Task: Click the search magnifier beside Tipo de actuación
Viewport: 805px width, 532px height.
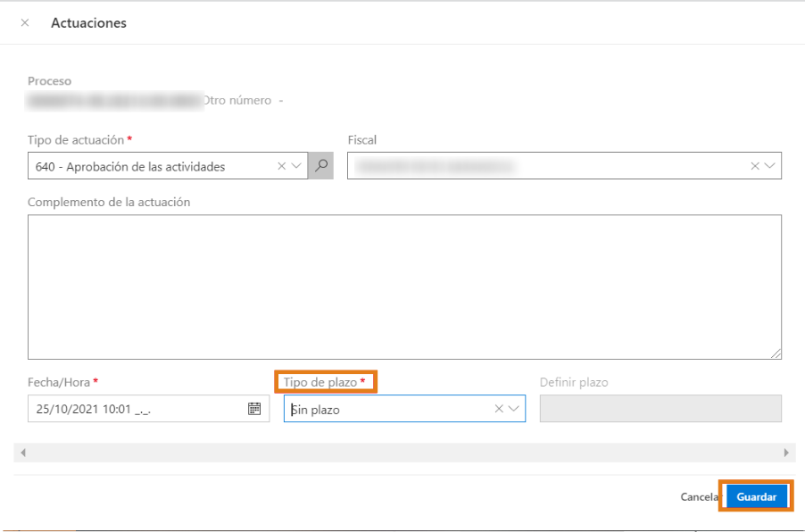Action: [x=321, y=166]
